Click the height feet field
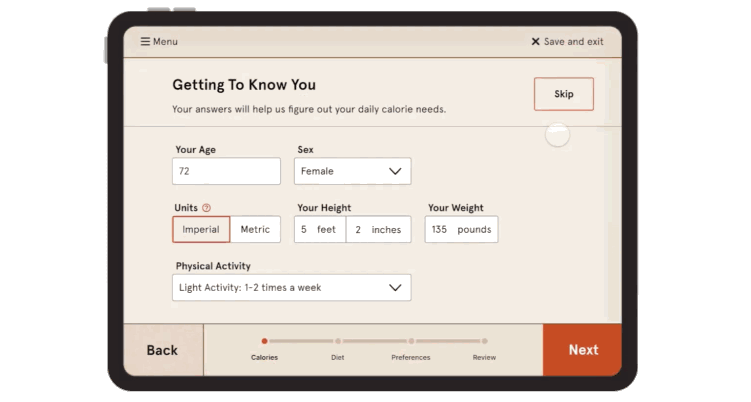The width and height of the screenshot is (751, 402). 320,230
